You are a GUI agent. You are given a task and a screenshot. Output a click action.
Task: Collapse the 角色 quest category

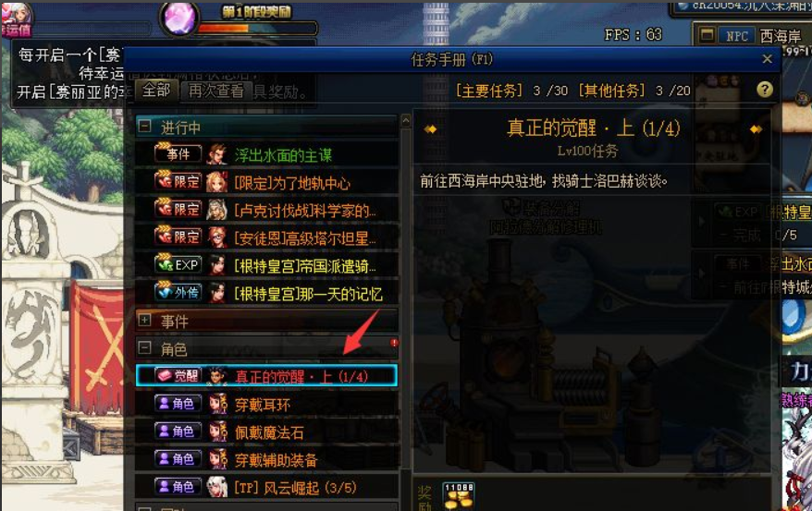145,348
